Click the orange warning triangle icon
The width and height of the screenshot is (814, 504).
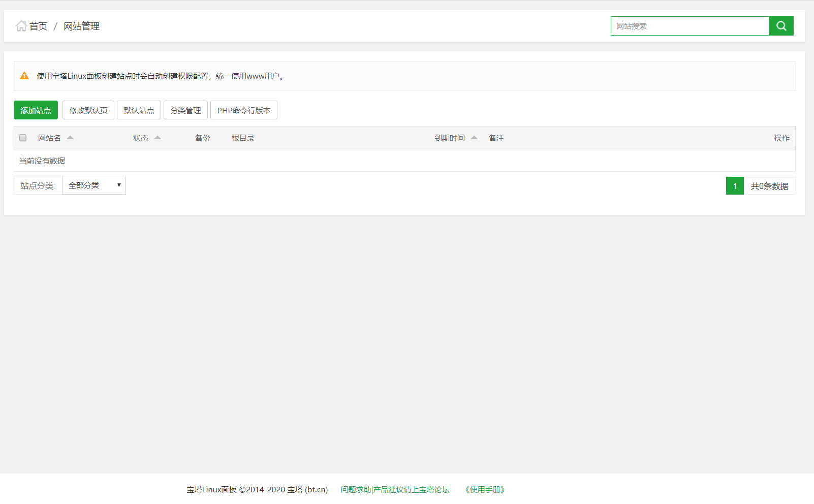pyautogui.click(x=24, y=76)
